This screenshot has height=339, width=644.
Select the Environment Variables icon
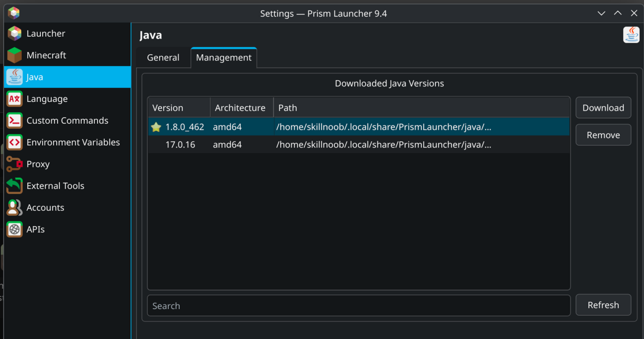click(15, 142)
